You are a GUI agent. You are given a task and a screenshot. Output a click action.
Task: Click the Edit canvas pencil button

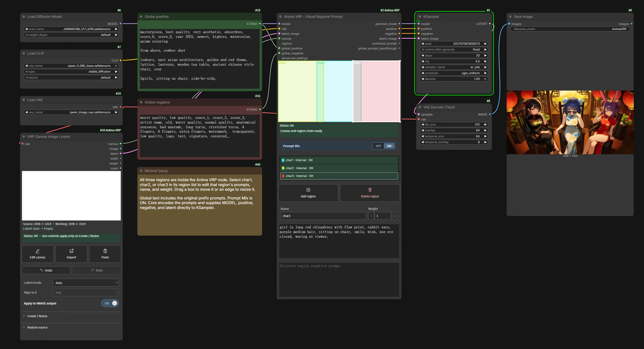tap(38, 254)
